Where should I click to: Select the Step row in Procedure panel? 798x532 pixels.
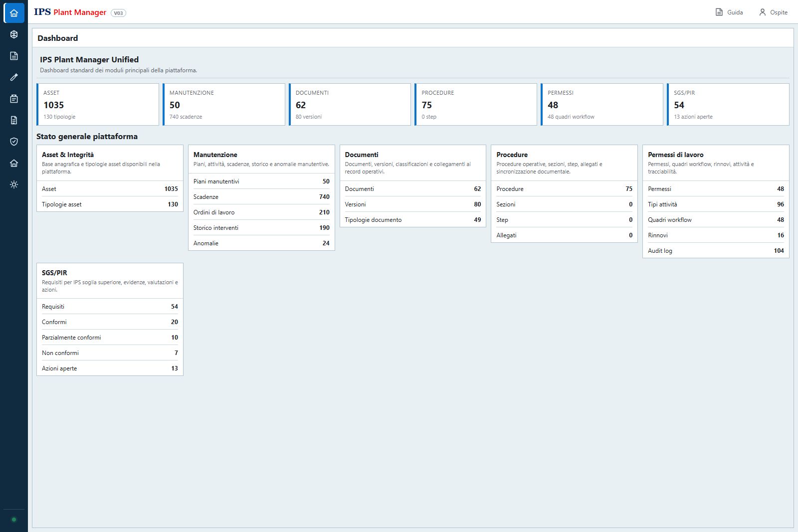564,220
